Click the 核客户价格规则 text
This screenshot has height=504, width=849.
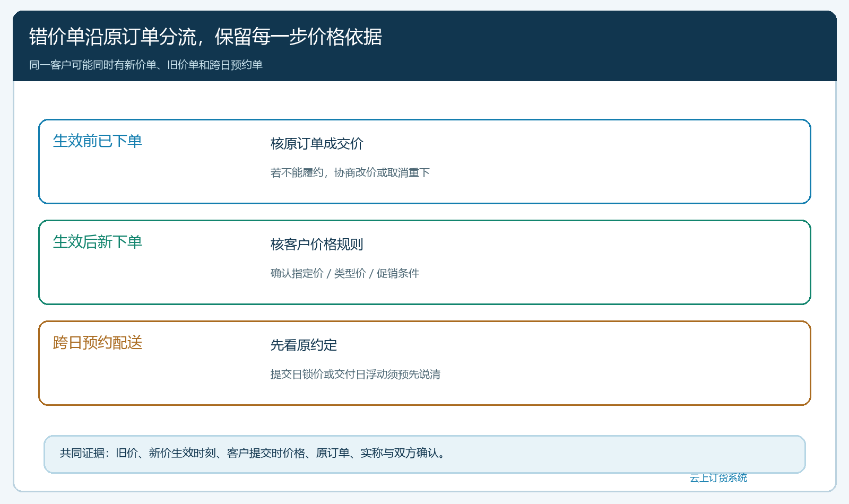click(x=317, y=245)
